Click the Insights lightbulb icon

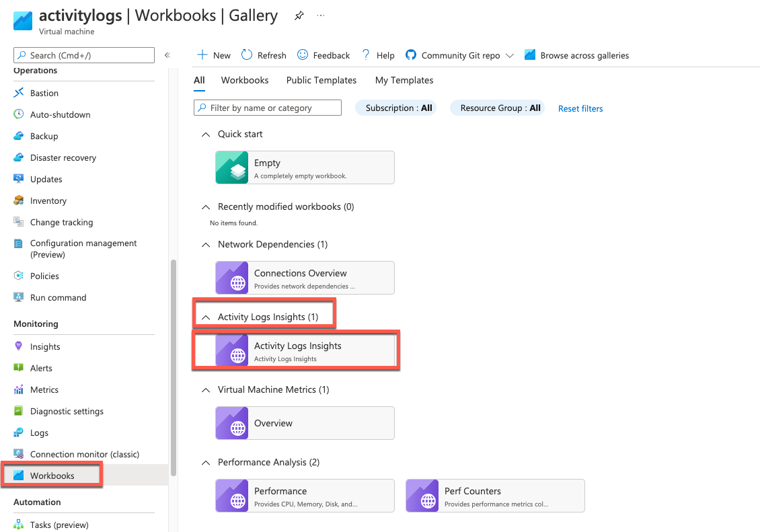coord(19,346)
